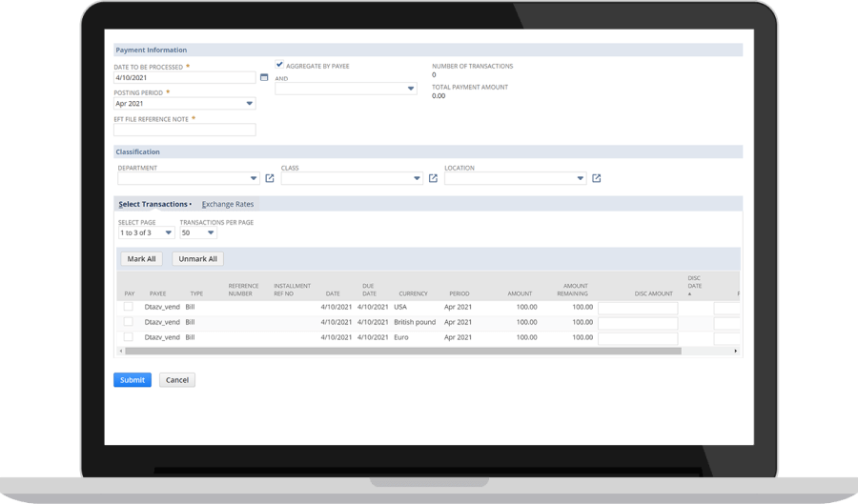
Task: Click the 'USA' currency cell
Action: point(400,307)
